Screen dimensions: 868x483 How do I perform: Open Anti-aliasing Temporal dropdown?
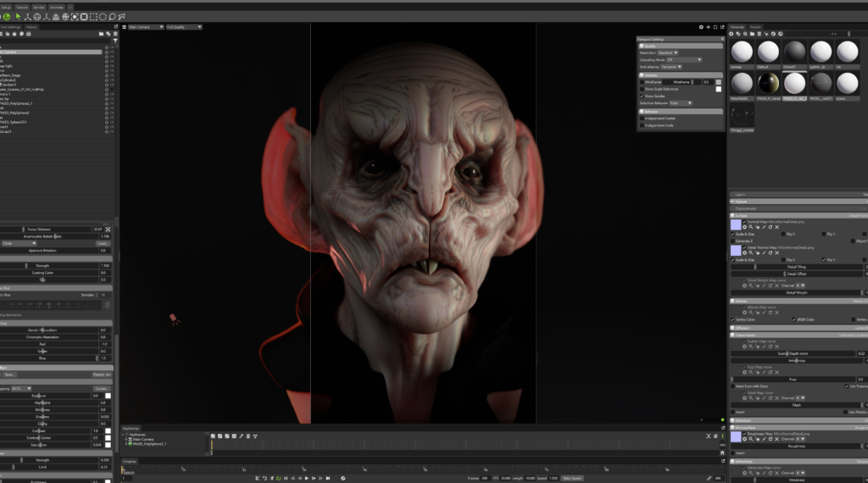(x=671, y=67)
